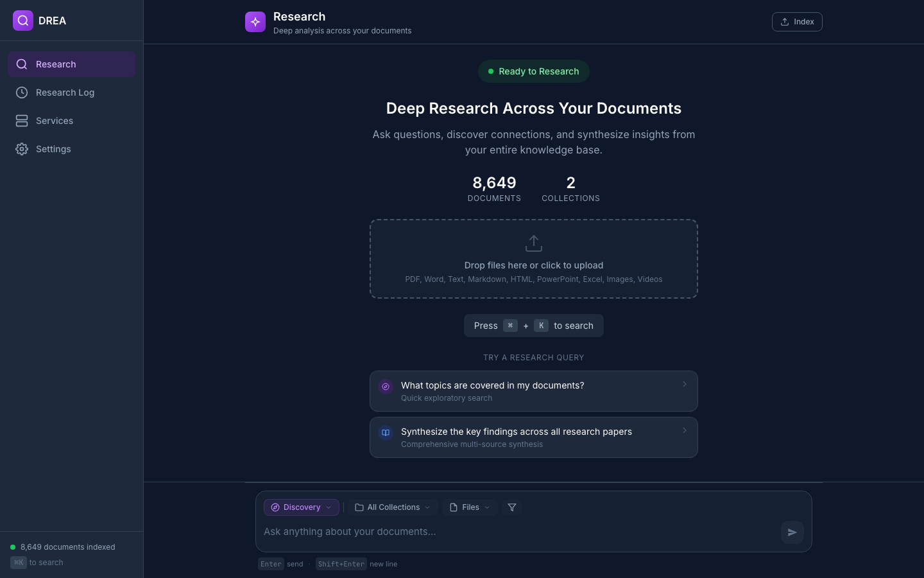Screen dimensions: 924x578
Task: Open the All Collections dropdown
Action: tap(392, 507)
